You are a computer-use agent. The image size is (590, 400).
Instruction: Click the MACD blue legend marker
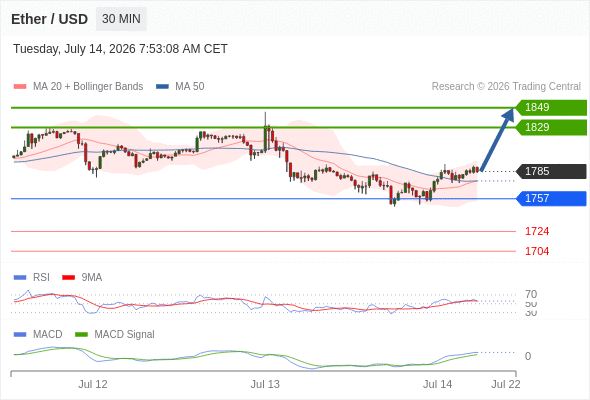[x=20, y=335]
